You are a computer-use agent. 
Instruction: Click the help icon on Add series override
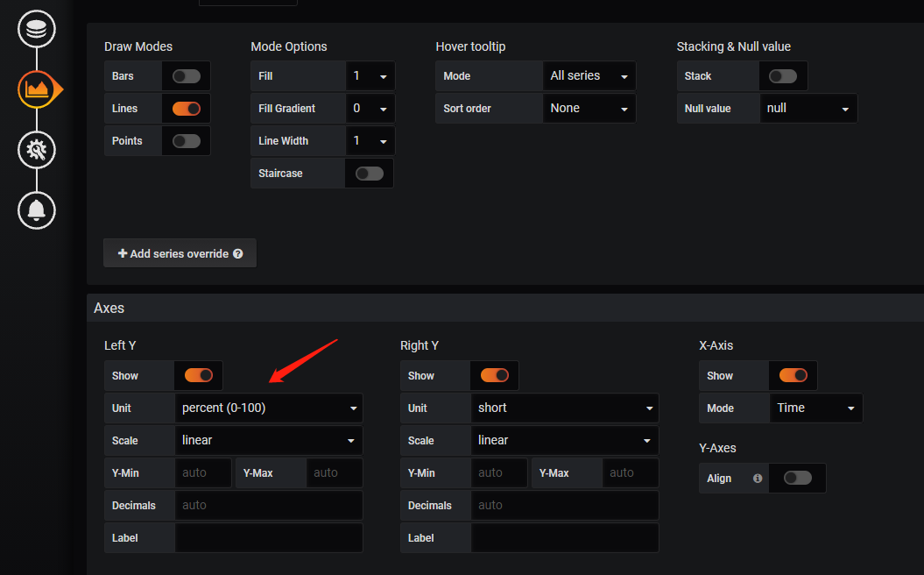click(x=238, y=254)
